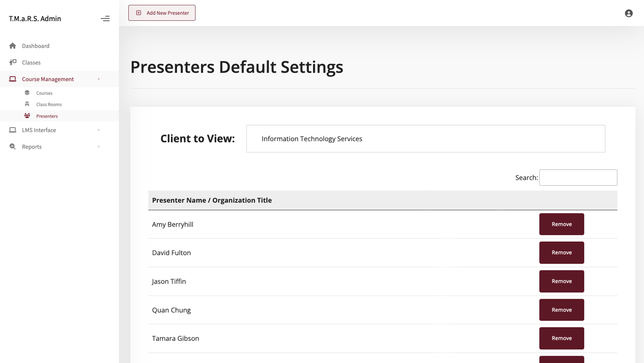Click the Presenters group icon

click(27, 116)
